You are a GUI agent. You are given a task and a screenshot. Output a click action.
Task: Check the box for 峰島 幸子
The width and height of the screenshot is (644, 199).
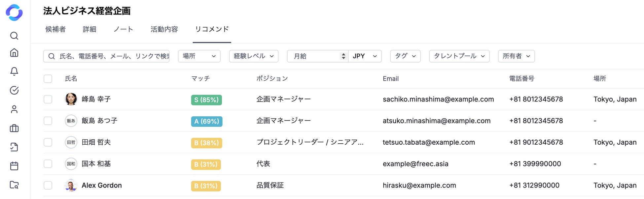pos(48,99)
